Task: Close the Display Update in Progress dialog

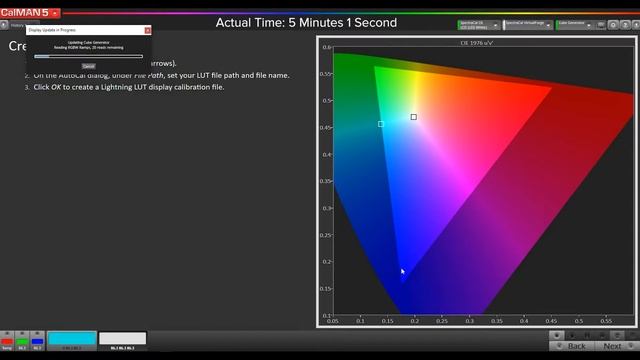Action: tap(147, 30)
